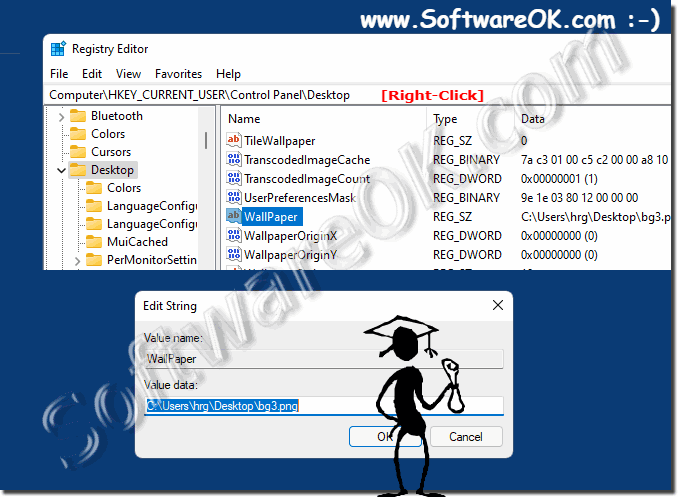
Task: Select the WallpaperOriginY value name
Action: pyautogui.click(x=290, y=255)
